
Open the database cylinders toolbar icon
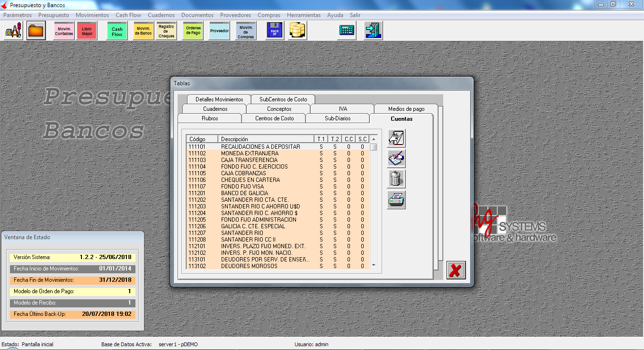tap(298, 31)
